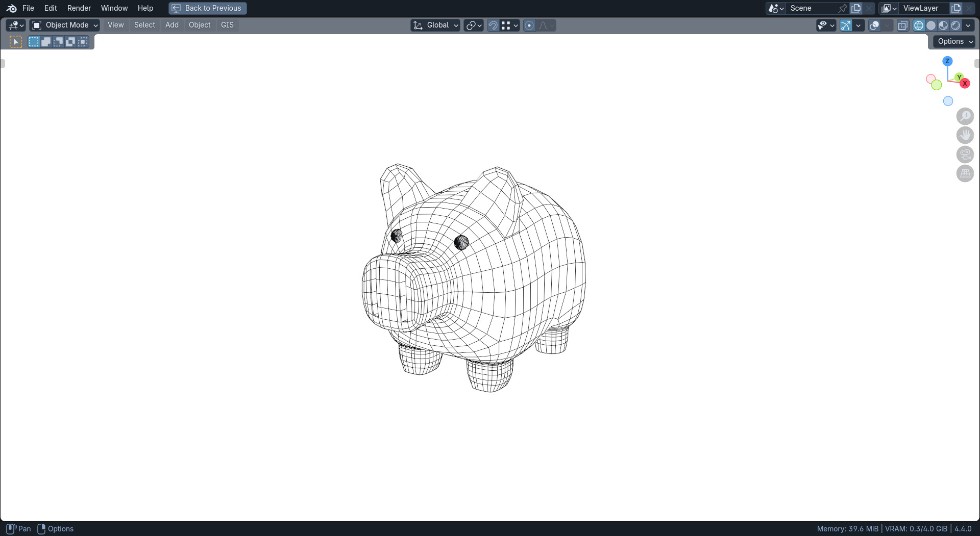
Task: Click the Options hint in status bar
Action: point(56,529)
